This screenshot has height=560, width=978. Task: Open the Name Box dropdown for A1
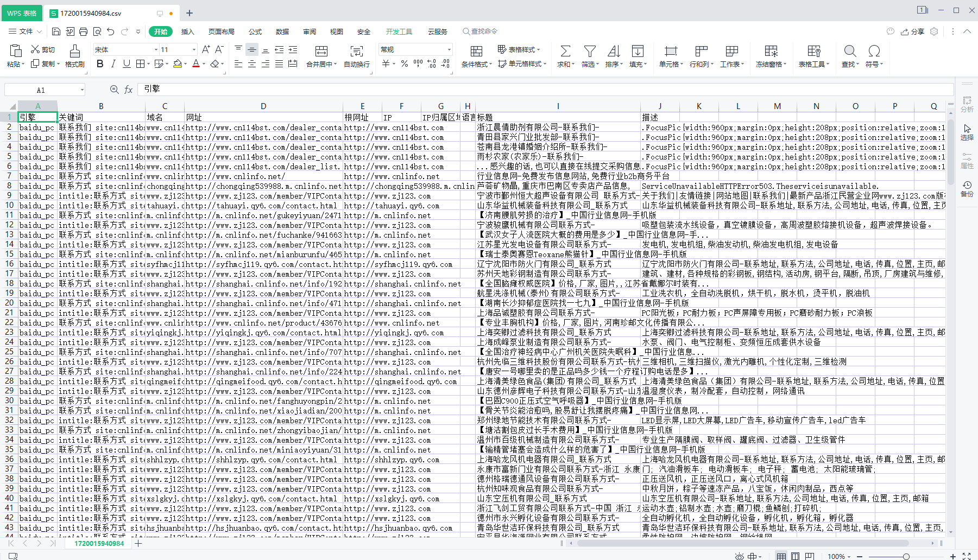pos(82,90)
